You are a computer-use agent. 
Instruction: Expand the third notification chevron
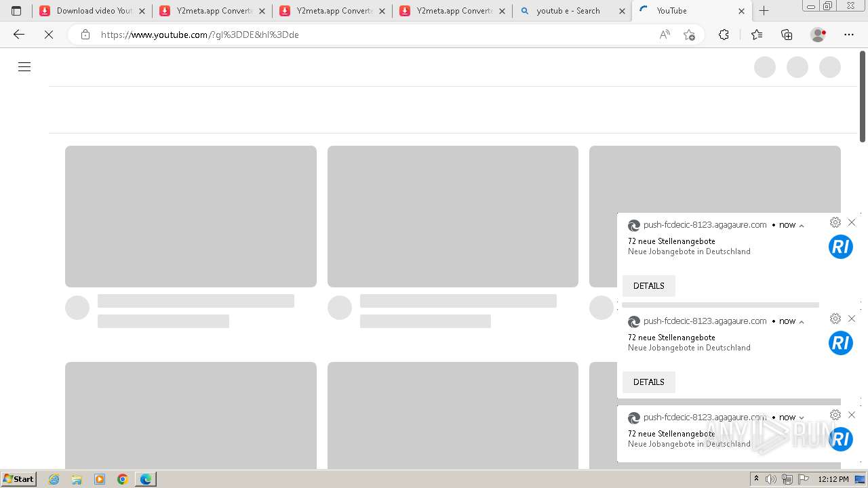tap(802, 418)
